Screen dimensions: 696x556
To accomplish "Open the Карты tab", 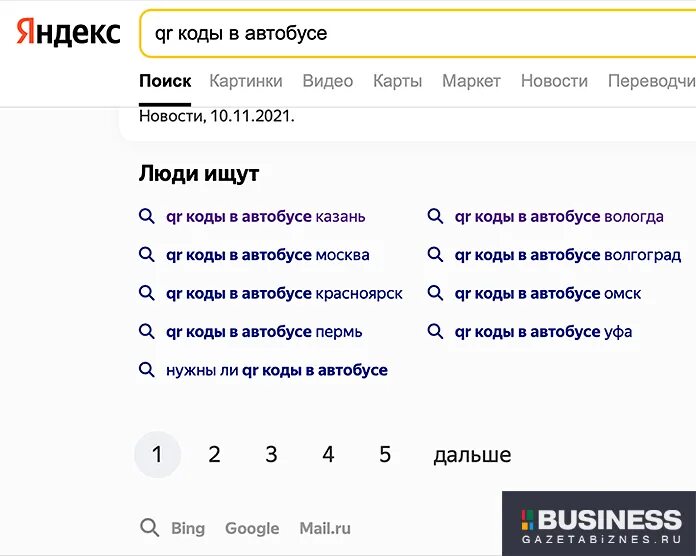I will click(x=397, y=81).
